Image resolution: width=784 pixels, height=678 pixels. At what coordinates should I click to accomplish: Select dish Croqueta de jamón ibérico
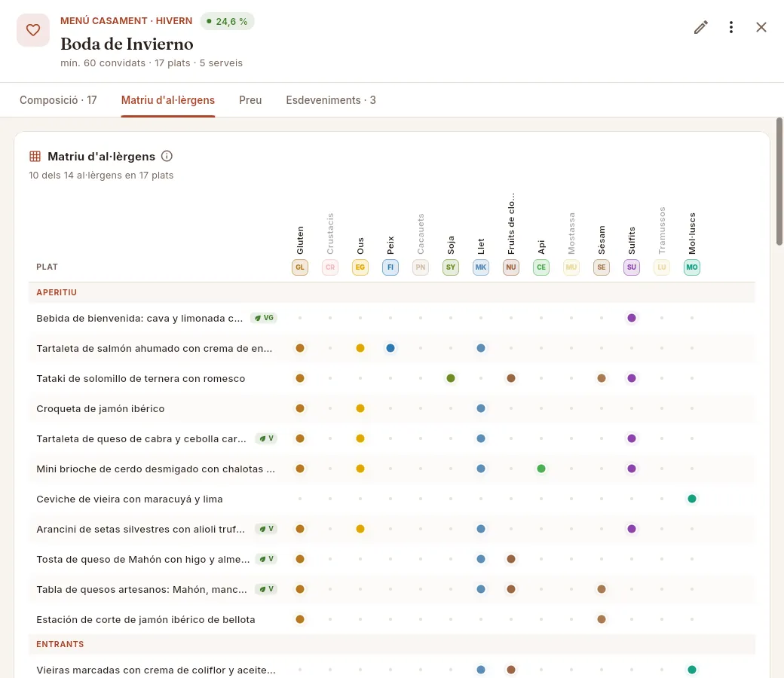pos(100,409)
